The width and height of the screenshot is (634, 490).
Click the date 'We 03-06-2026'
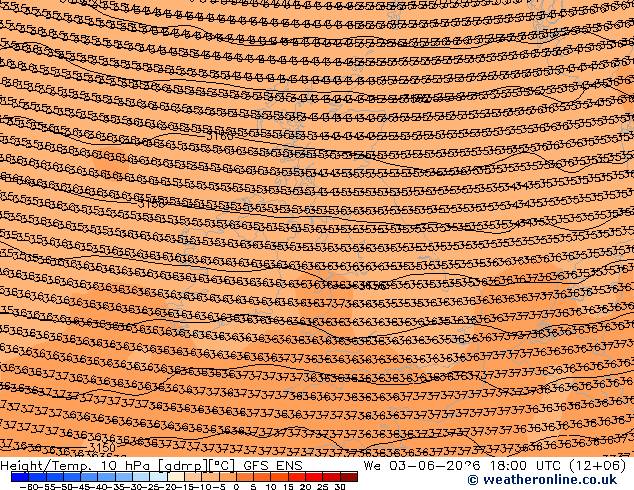click(x=422, y=466)
